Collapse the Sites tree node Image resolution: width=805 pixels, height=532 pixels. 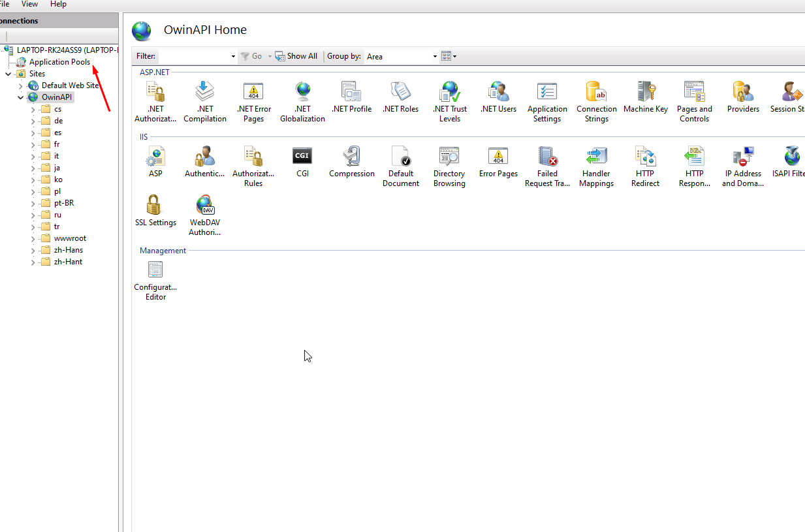tap(8, 74)
